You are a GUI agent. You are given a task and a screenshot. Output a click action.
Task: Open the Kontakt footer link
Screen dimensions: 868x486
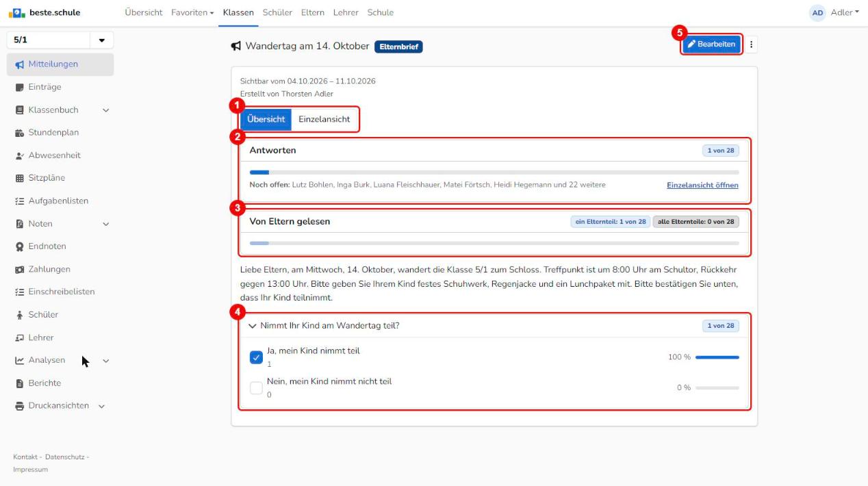26,457
